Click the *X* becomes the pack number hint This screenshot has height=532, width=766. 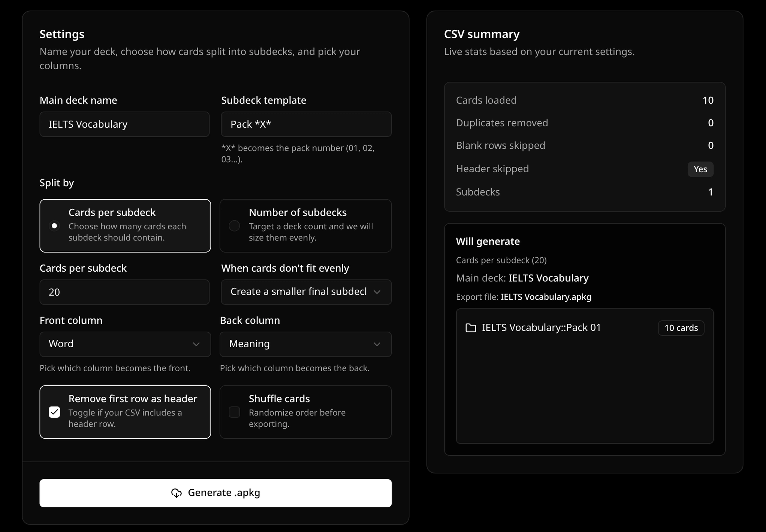[298, 154]
